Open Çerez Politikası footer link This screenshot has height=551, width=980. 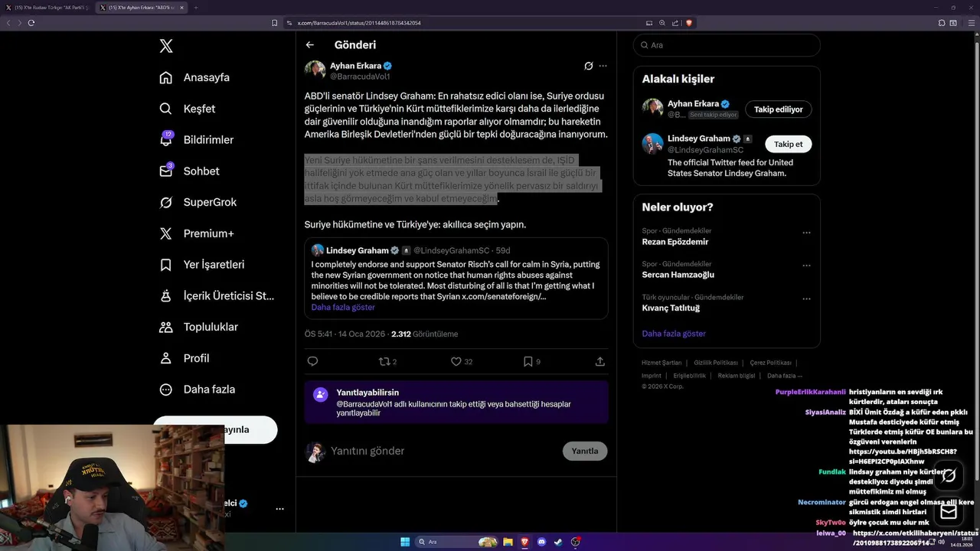(x=771, y=363)
